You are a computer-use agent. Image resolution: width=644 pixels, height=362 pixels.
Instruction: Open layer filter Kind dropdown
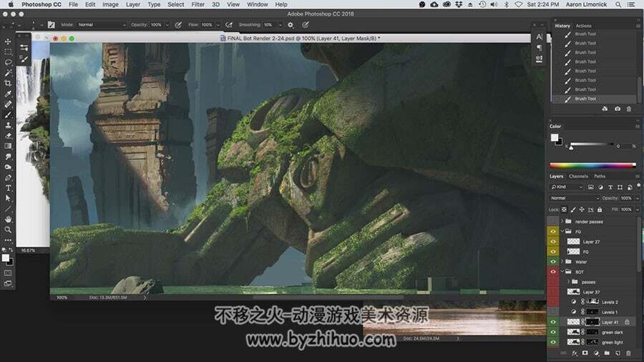(567, 187)
